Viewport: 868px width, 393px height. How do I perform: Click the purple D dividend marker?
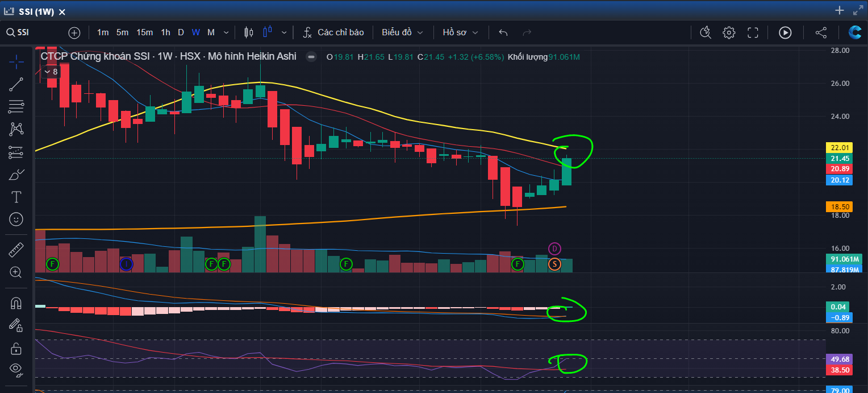pyautogui.click(x=555, y=249)
